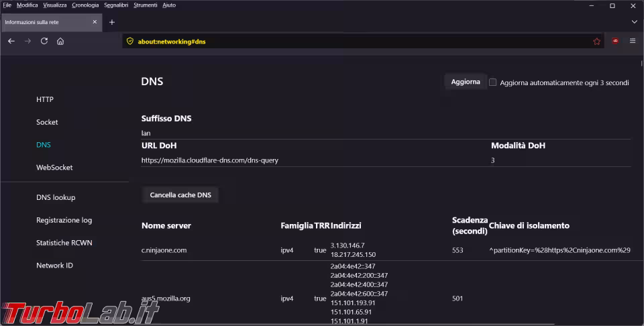Go to the browser home page
The height and width of the screenshot is (326, 644).
[x=60, y=41]
